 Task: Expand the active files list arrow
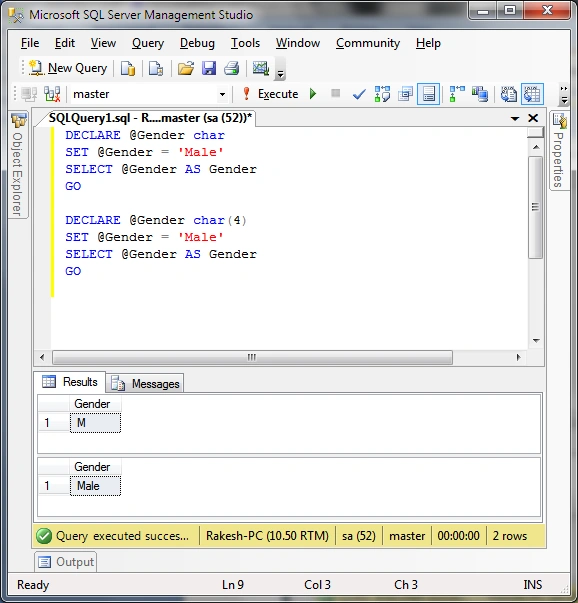click(x=515, y=118)
